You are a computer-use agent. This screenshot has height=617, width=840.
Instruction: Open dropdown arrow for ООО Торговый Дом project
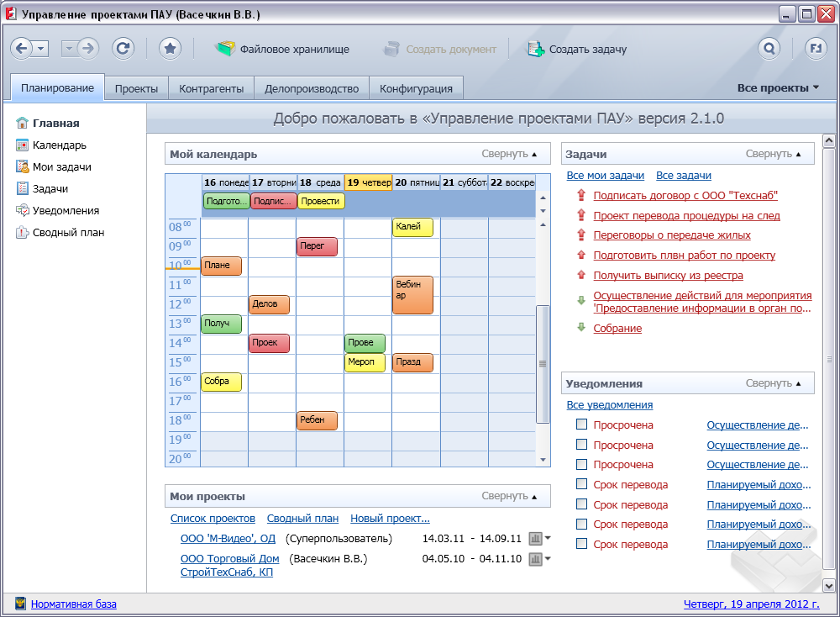click(x=548, y=558)
